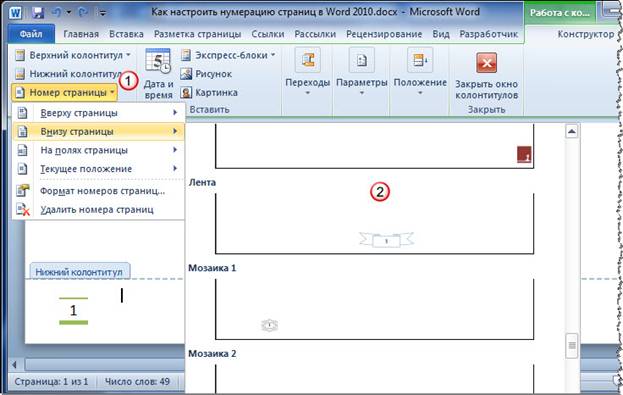Image resolution: width=623 pixels, height=395 pixels.
Task: Insert a Рисунок from file
Action: [x=206, y=74]
